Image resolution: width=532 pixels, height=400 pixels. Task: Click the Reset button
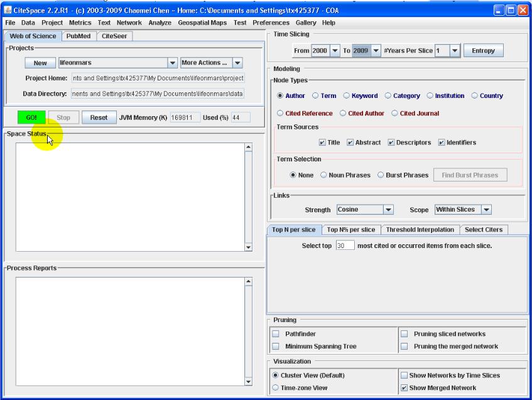[99, 117]
